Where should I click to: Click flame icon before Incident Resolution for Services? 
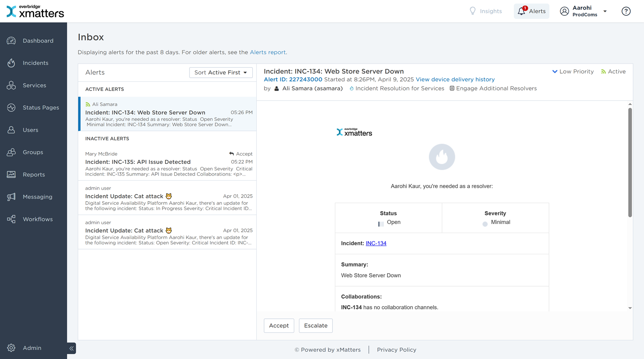[351, 89]
